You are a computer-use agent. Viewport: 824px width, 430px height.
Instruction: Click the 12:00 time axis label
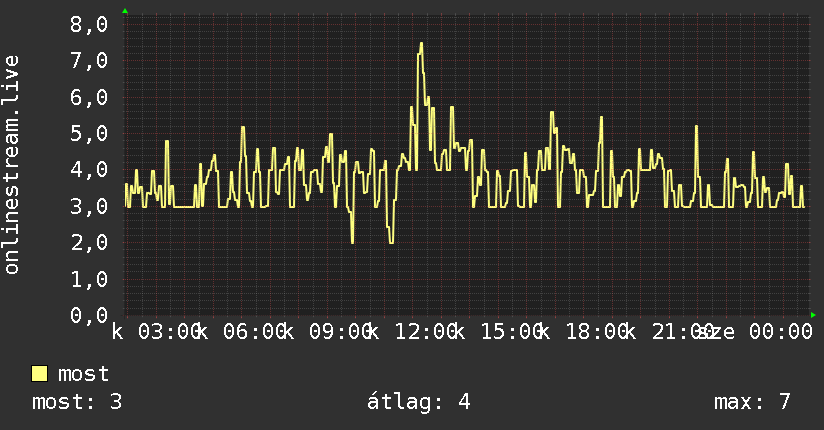coord(426,332)
